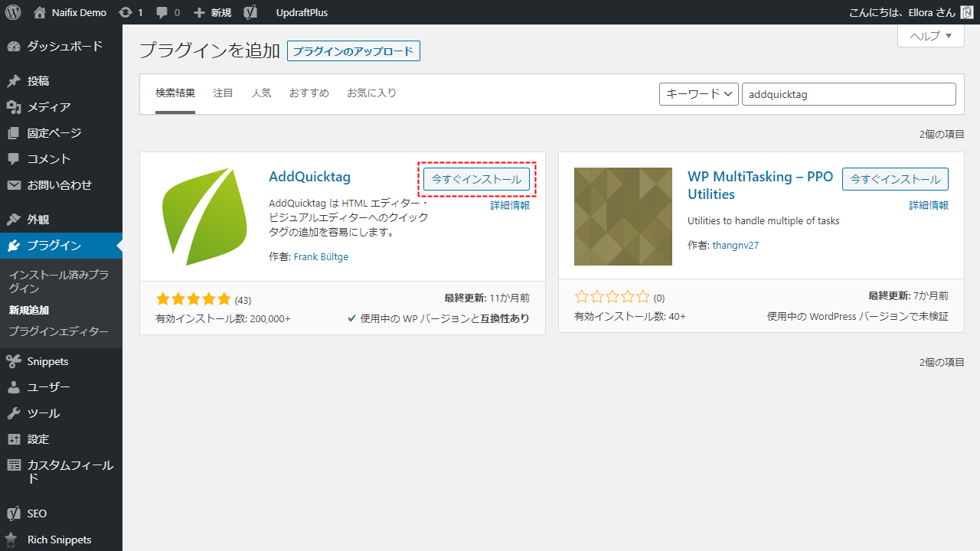Click the SEO Yoast icon in sidebar
The height and width of the screenshot is (551, 980).
click(14, 514)
